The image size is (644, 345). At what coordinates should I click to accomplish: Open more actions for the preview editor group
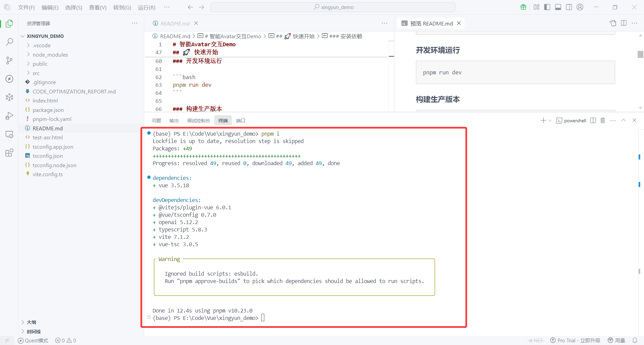(634, 23)
